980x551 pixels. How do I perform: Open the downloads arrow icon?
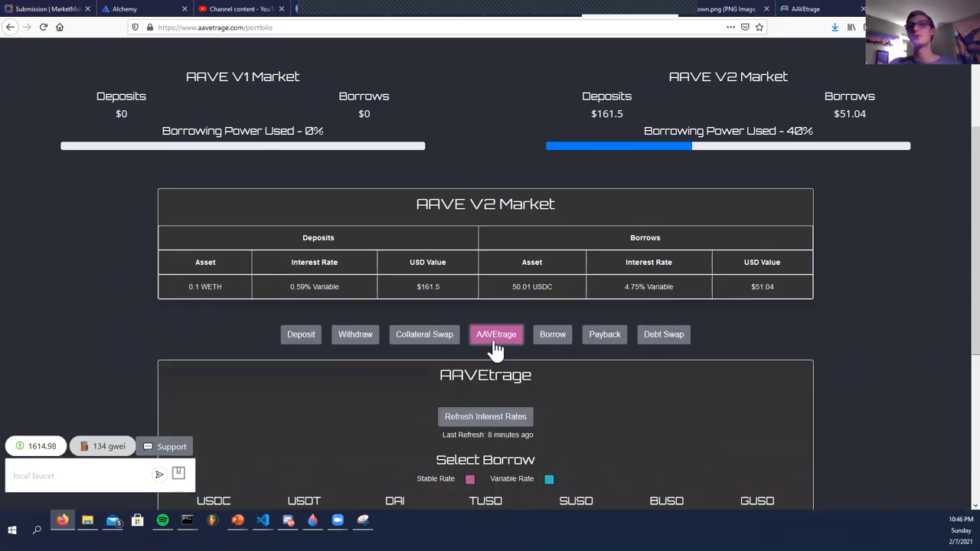tap(835, 27)
